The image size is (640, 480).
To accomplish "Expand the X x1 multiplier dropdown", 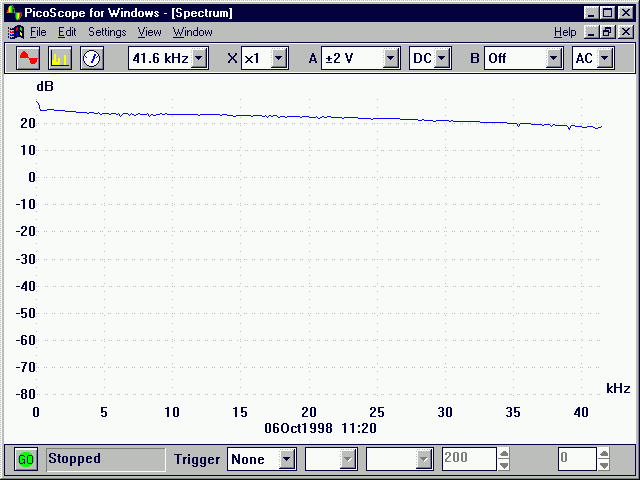I will 279,58.
